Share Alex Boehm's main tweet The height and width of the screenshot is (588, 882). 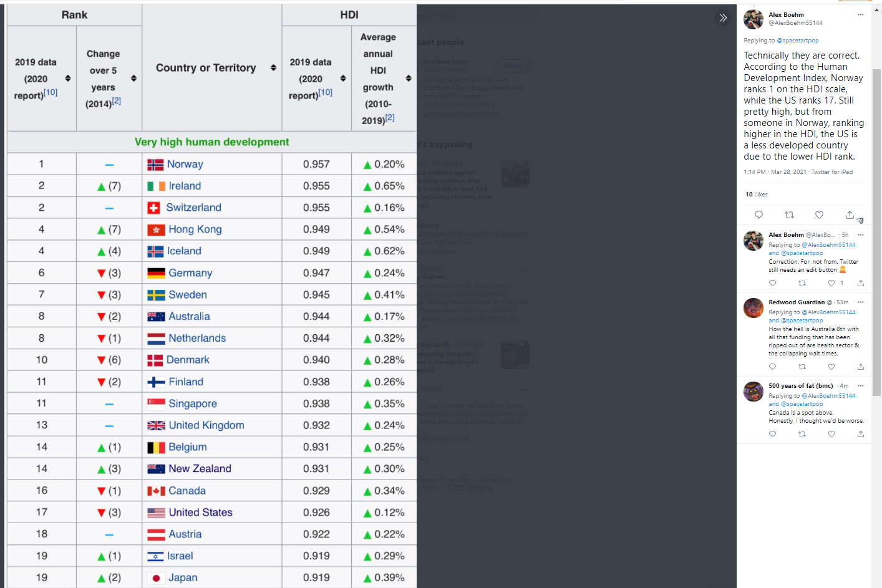[x=850, y=214]
